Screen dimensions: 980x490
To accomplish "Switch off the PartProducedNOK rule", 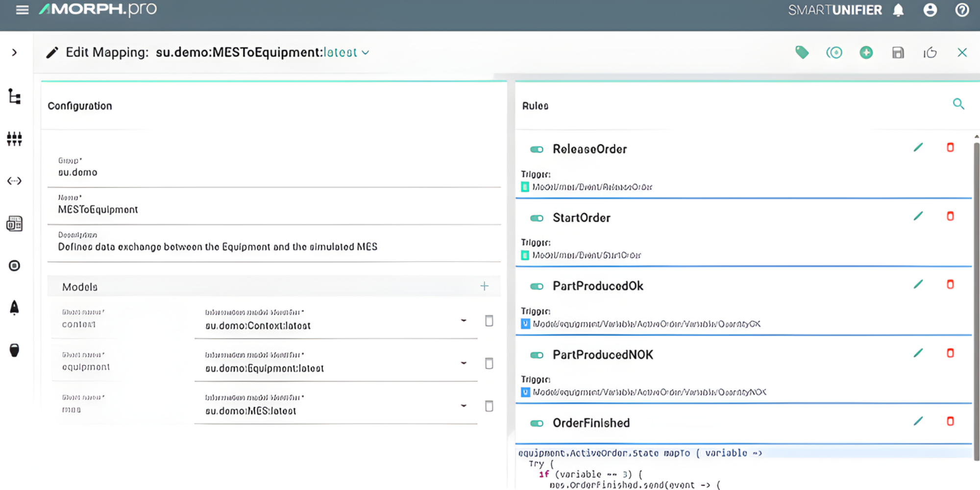I will click(537, 354).
